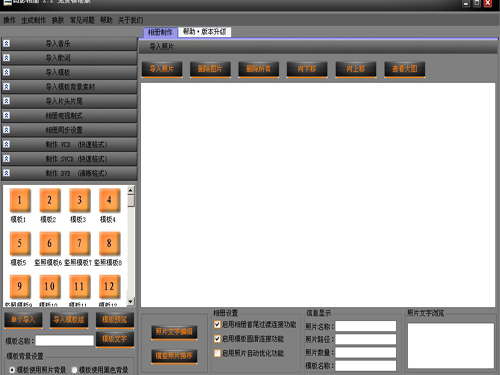Click the 删除所有 button
This screenshot has height=375, width=500.
tap(259, 69)
